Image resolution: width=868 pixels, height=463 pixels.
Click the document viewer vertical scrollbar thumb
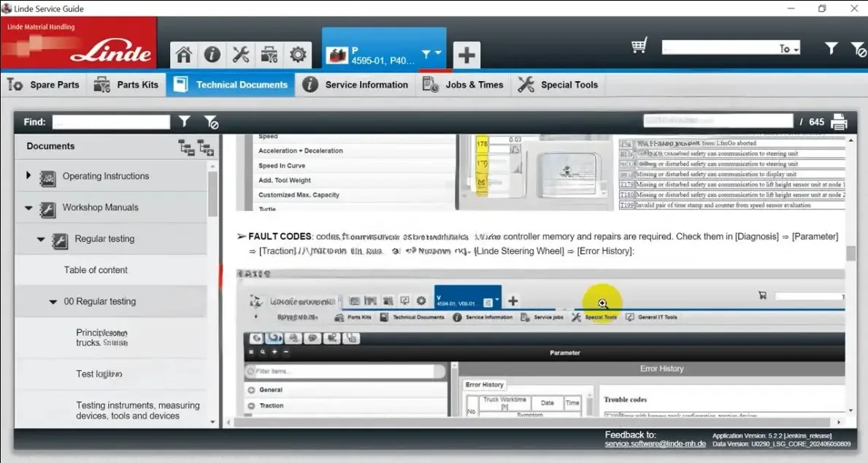pos(850,253)
